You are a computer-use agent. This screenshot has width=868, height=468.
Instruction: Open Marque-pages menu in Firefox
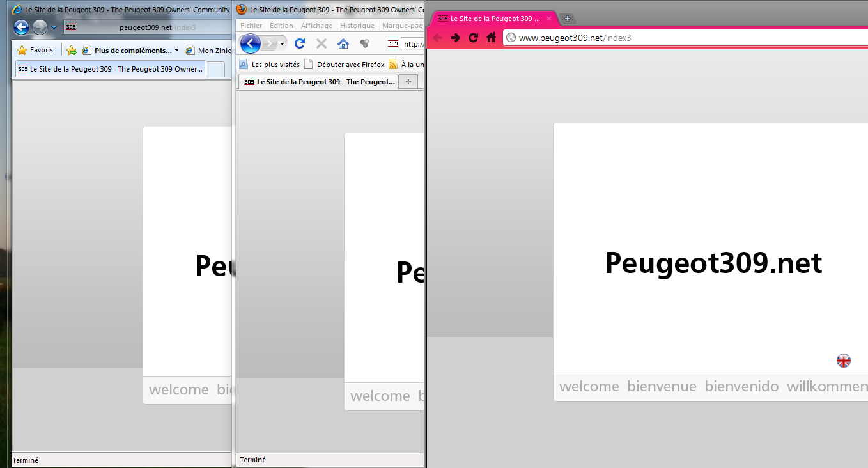(403, 26)
